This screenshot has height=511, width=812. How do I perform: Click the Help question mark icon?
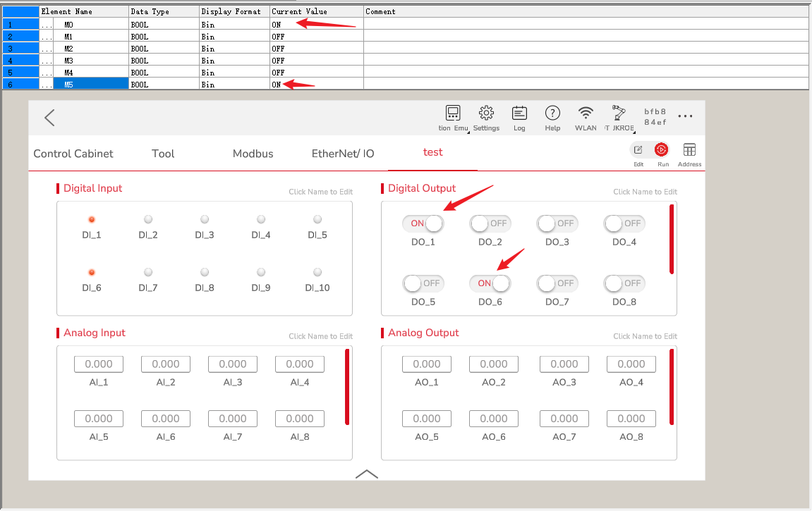click(552, 113)
